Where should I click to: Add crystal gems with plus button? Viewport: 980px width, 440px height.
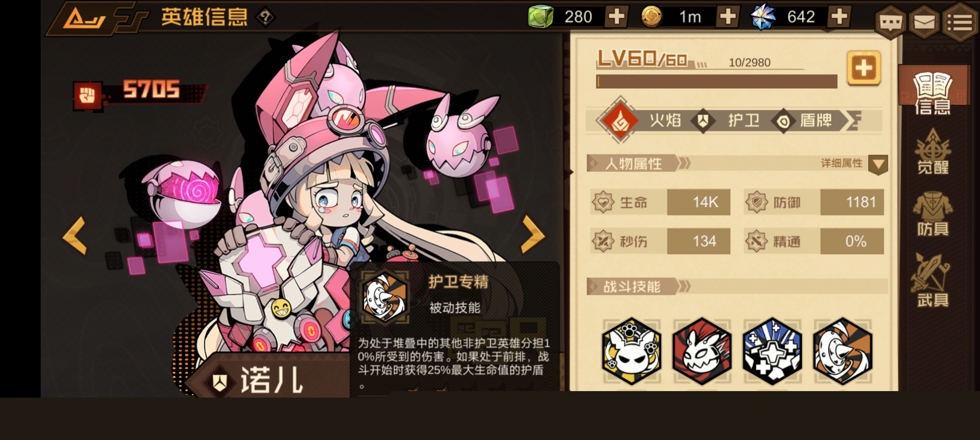(839, 17)
